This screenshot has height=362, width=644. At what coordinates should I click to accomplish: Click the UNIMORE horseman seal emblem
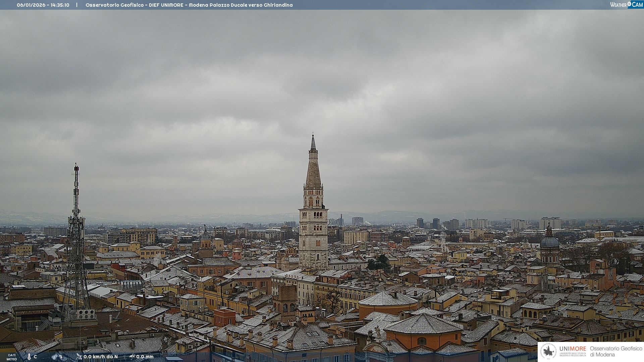[549, 351]
